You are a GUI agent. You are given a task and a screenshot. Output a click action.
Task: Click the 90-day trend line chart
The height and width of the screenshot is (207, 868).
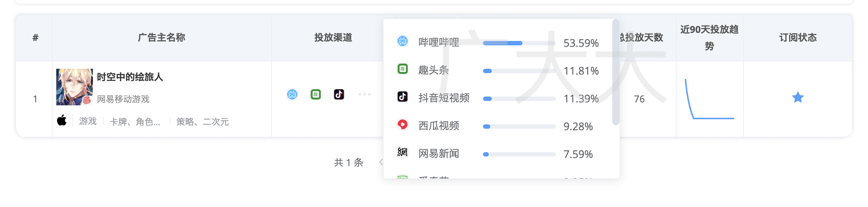point(709,99)
